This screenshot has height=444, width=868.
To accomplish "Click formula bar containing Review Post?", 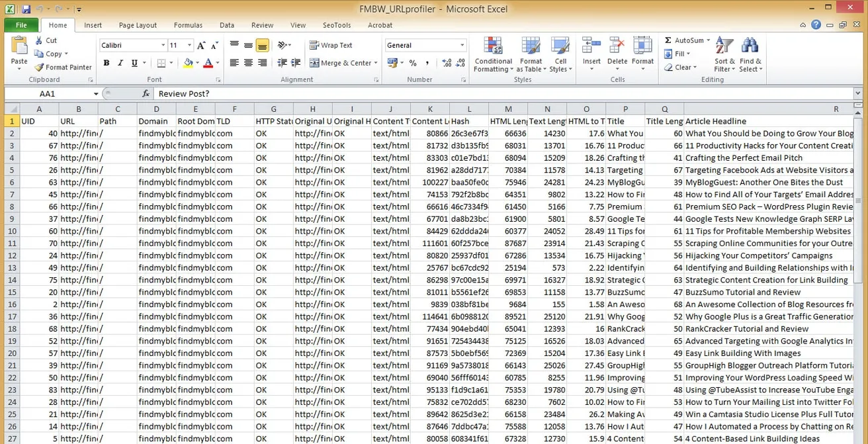I will coord(503,93).
